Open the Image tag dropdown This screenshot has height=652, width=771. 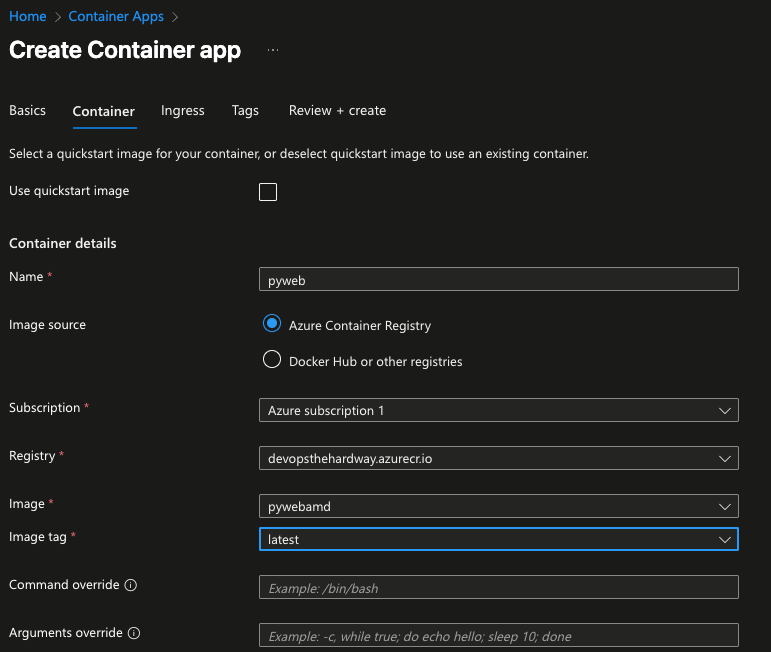[x=498, y=539]
